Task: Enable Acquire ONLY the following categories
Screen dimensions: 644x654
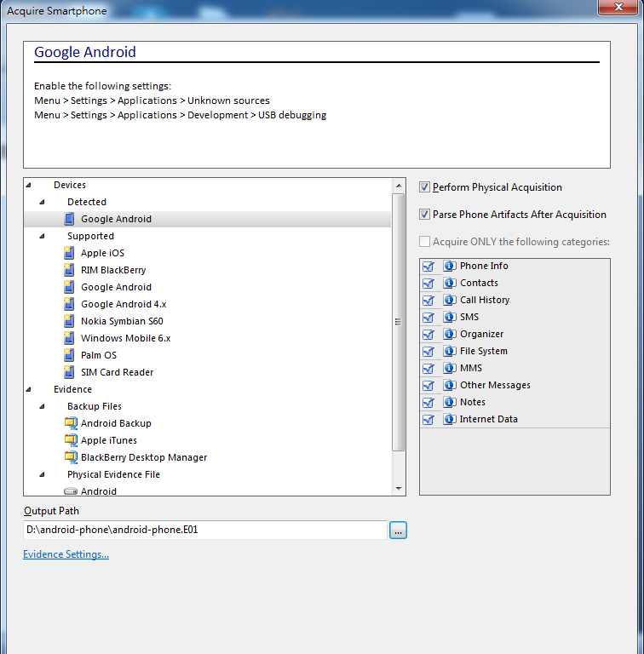Action: click(424, 242)
